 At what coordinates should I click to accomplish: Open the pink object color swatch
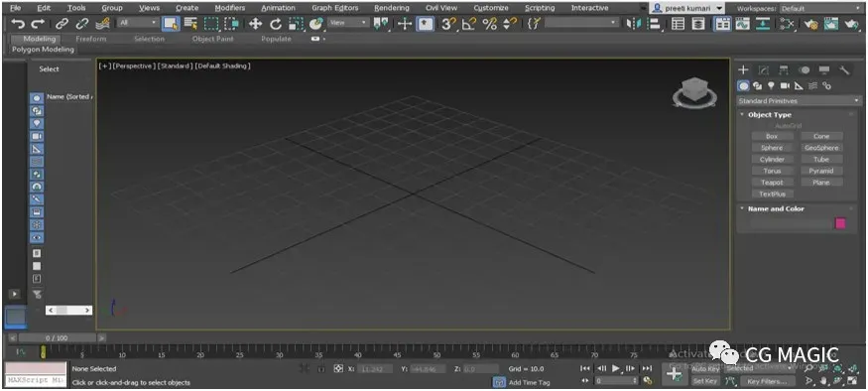coord(840,223)
